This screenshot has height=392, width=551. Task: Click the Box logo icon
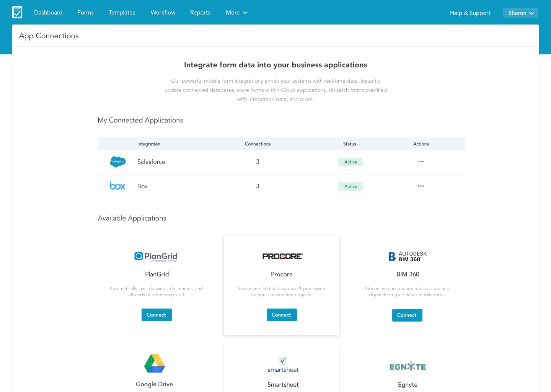117,186
